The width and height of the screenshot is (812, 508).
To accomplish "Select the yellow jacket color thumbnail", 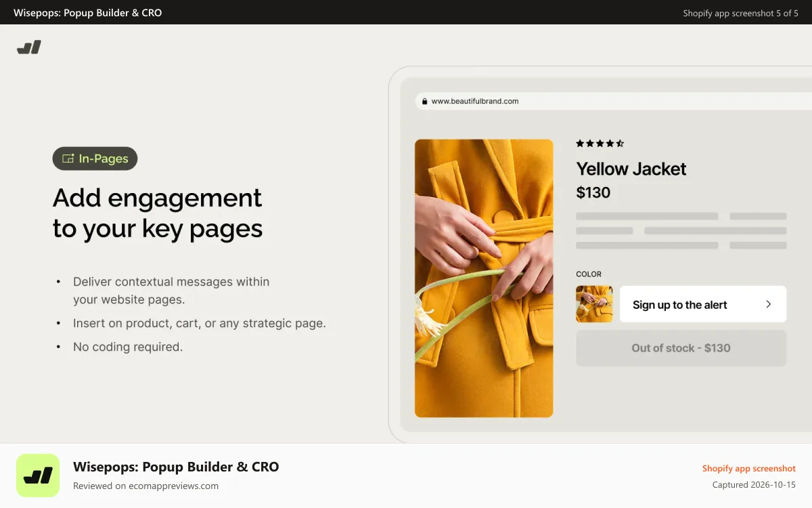I will click(x=594, y=304).
